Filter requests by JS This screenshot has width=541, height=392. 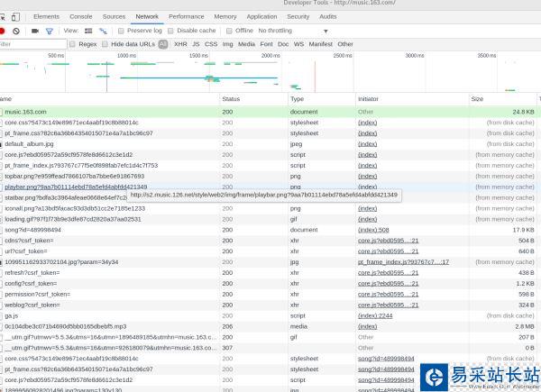point(196,44)
